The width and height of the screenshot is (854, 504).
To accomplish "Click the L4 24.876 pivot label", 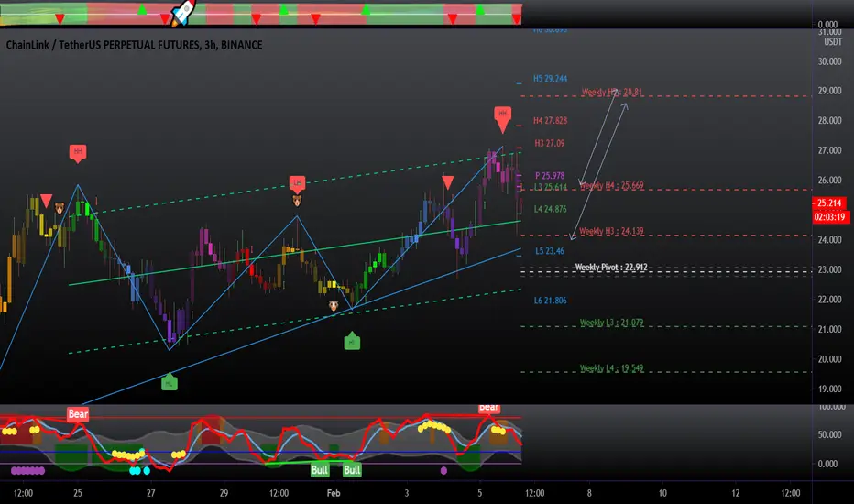I will coord(550,209).
